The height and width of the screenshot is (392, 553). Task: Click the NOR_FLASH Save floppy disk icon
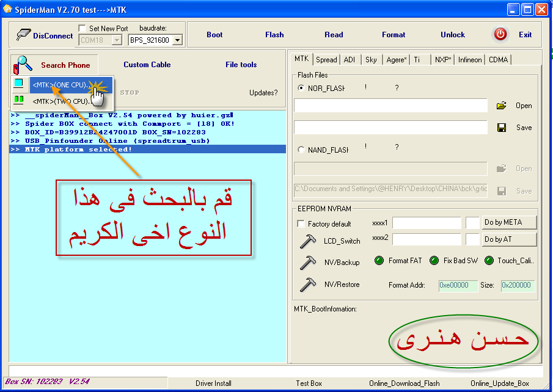click(502, 128)
